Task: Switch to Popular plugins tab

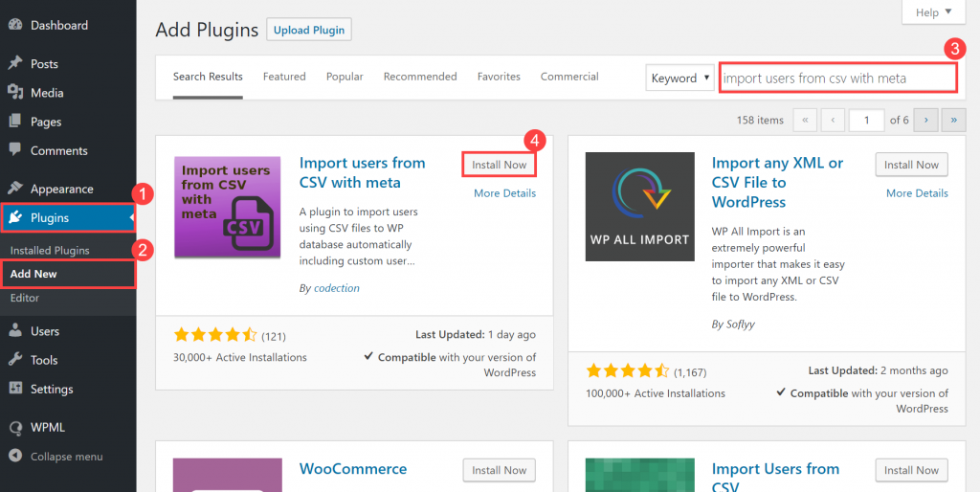Action: coord(345,77)
